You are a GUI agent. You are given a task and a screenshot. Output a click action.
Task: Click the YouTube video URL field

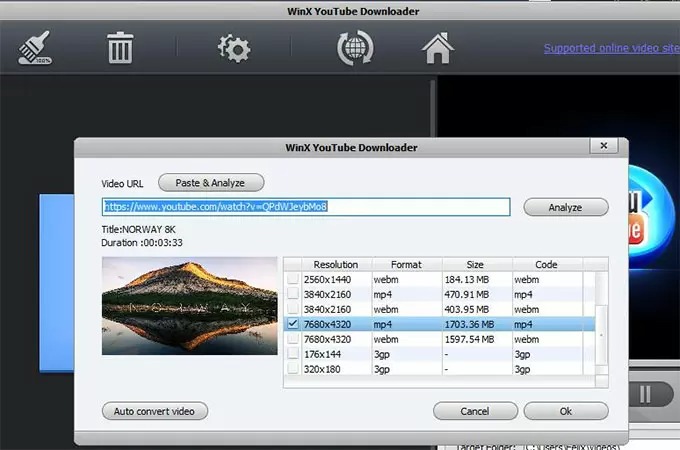pos(306,207)
